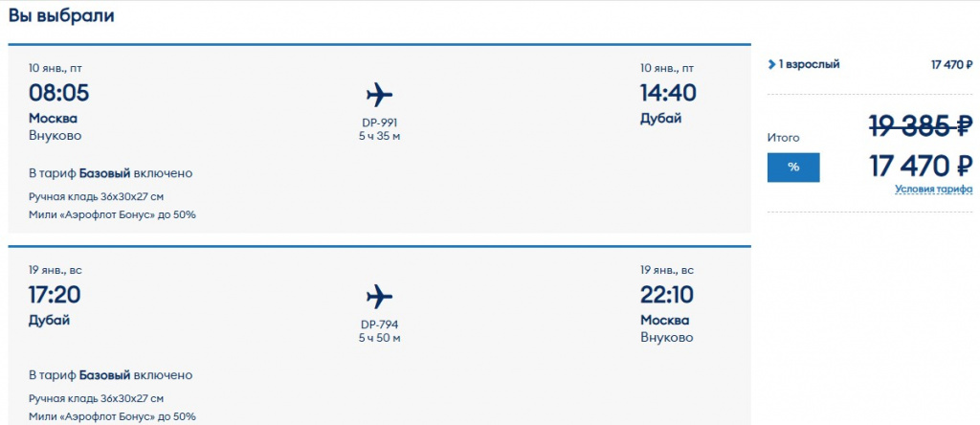Click the large total price 17 470 ₽
This screenshot has height=425, width=980.
pyautogui.click(x=921, y=166)
